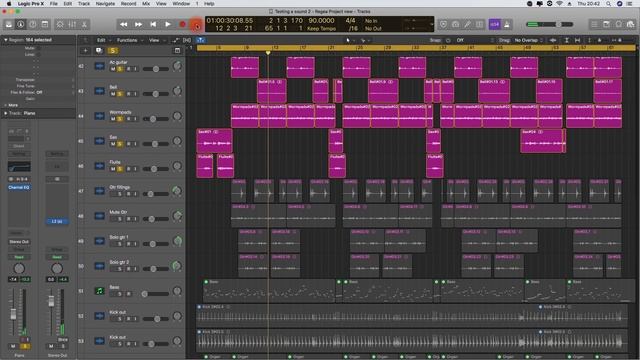Open the Window menu

181,3
